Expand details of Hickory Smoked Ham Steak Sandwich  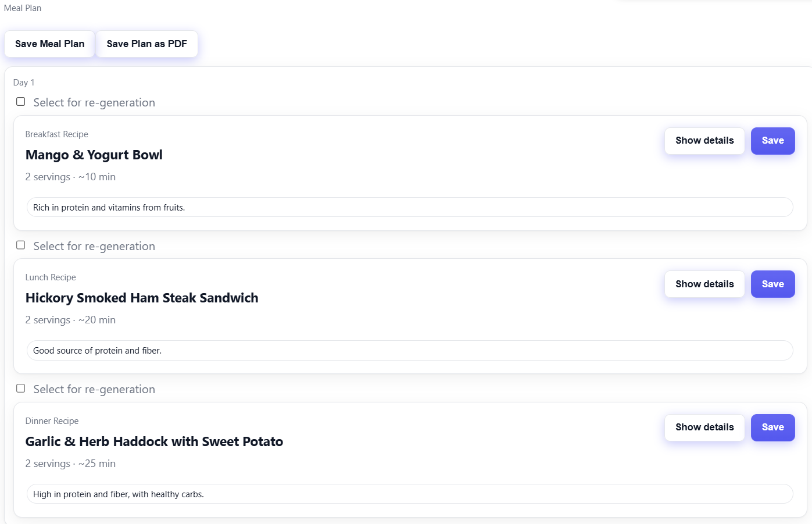click(x=704, y=284)
